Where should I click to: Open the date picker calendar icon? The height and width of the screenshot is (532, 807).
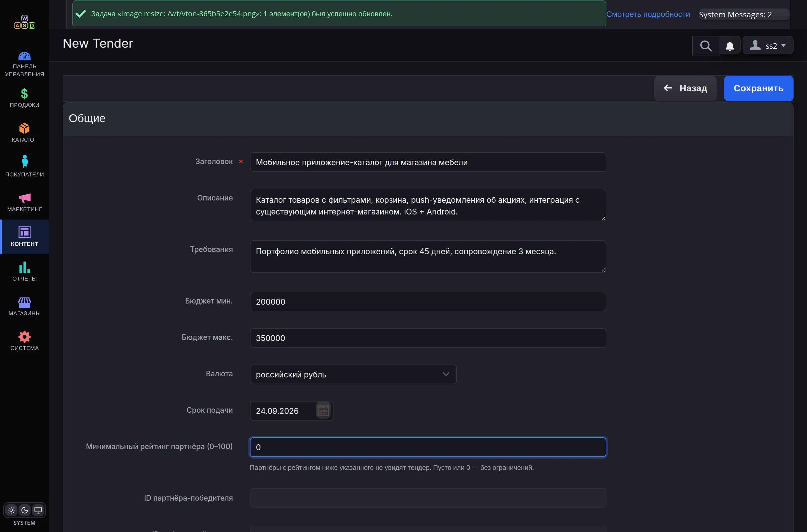tap(323, 410)
